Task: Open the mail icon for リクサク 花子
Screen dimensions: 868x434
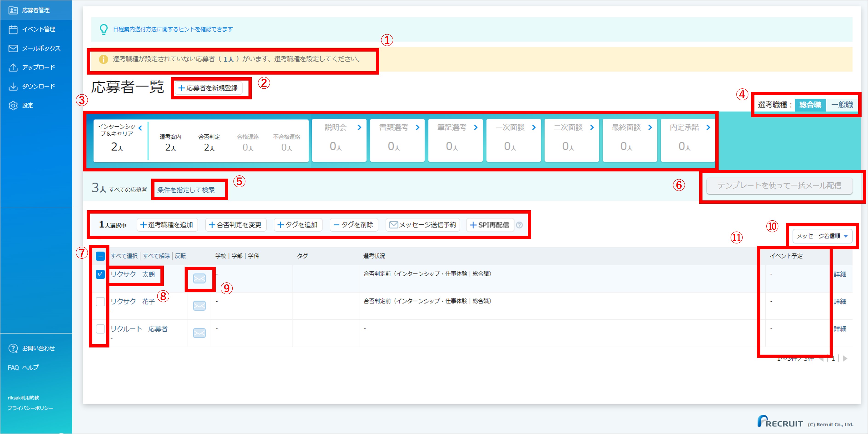Action: point(199,306)
